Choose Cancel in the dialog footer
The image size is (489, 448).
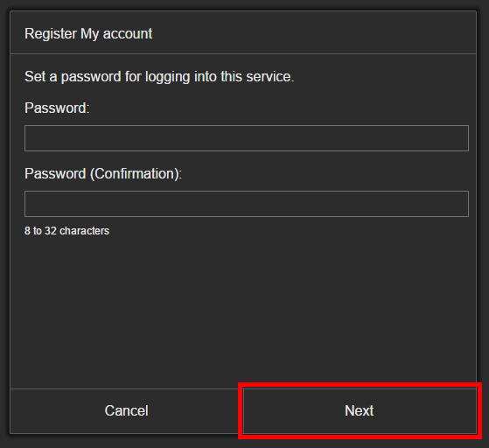(126, 411)
